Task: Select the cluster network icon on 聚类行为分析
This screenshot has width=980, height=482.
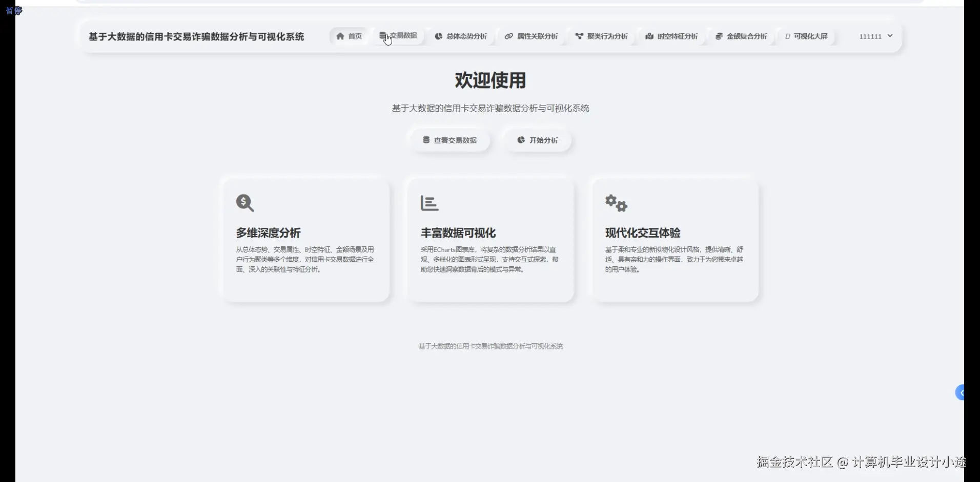Action: pos(579,36)
